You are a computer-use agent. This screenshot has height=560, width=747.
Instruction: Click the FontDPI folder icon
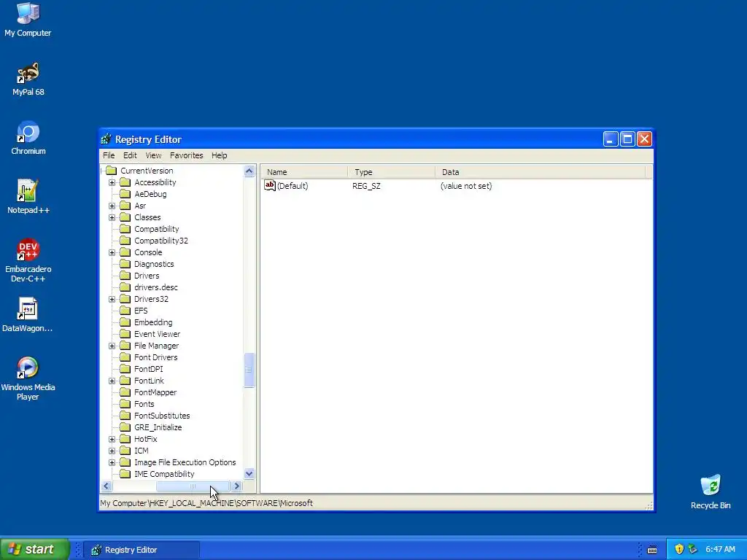pyautogui.click(x=125, y=369)
